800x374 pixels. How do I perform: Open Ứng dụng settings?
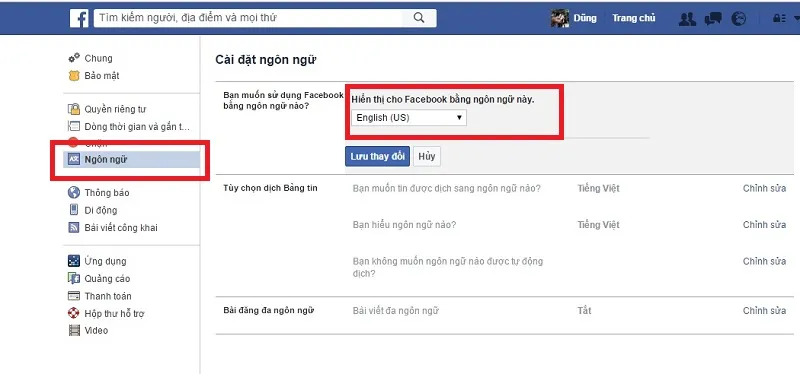point(105,261)
